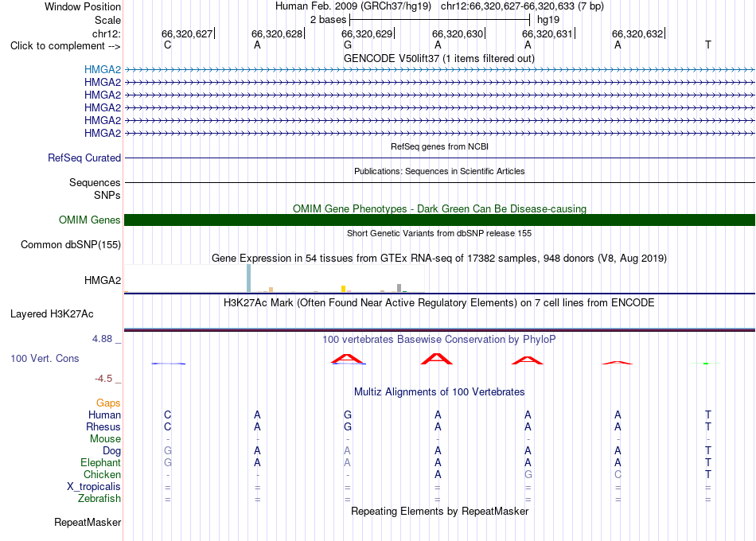Select the Zebrafish species row label
Image resolution: width=756 pixels, height=541 pixels.
(x=99, y=498)
